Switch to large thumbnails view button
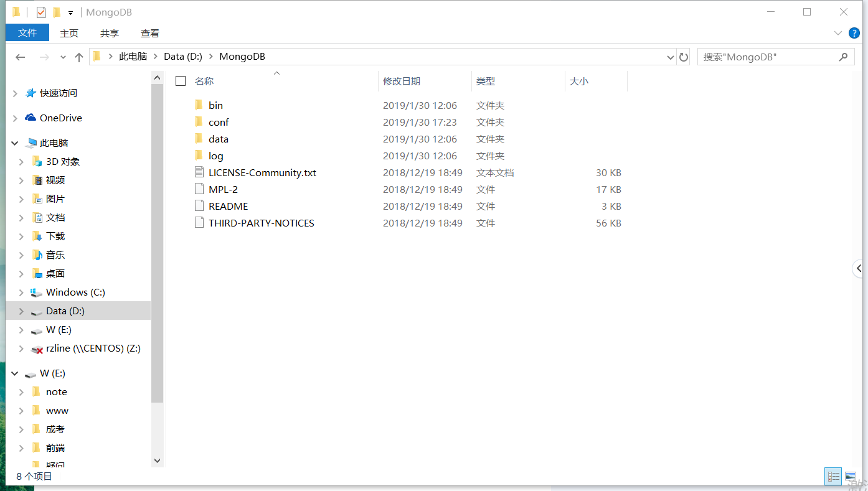 coord(851,477)
